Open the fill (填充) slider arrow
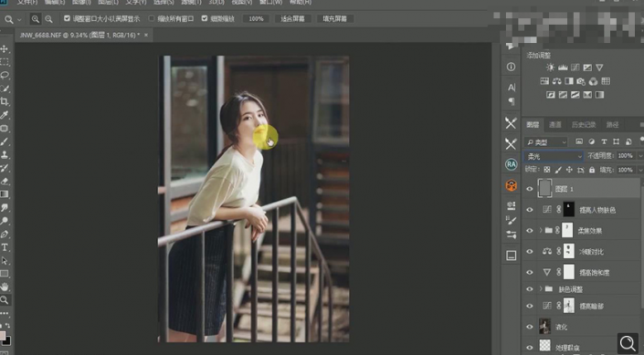 [639, 170]
